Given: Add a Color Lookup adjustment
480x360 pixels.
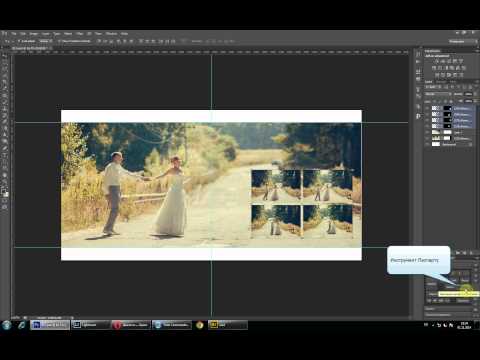Looking at the screenshot, I should [x=464, y=68].
